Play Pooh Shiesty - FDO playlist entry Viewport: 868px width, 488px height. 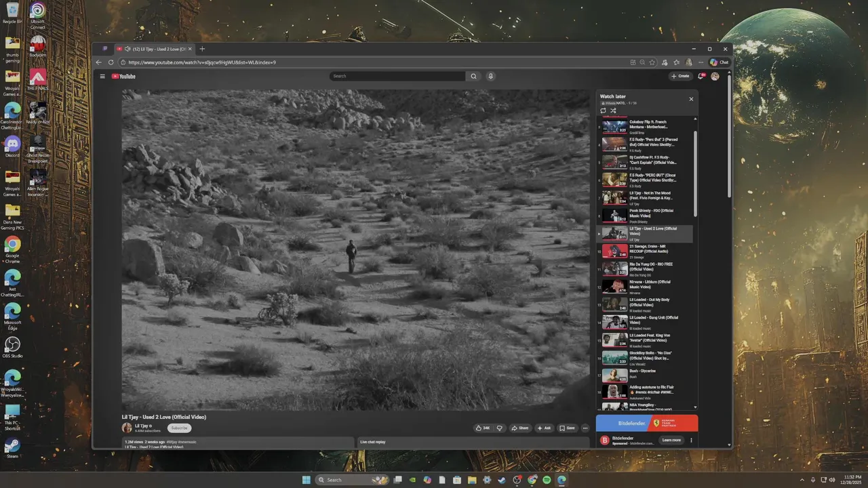pyautogui.click(x=646, y=215)
